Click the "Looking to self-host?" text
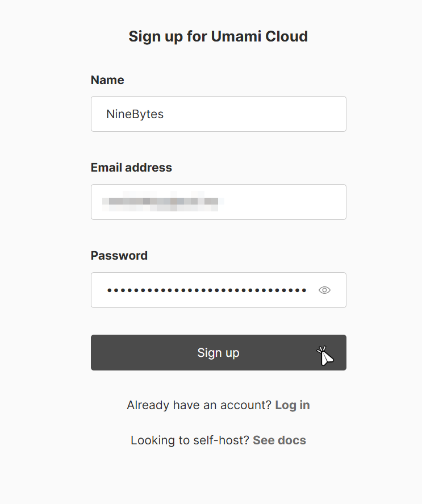422x504 pixels. (190, 440)
